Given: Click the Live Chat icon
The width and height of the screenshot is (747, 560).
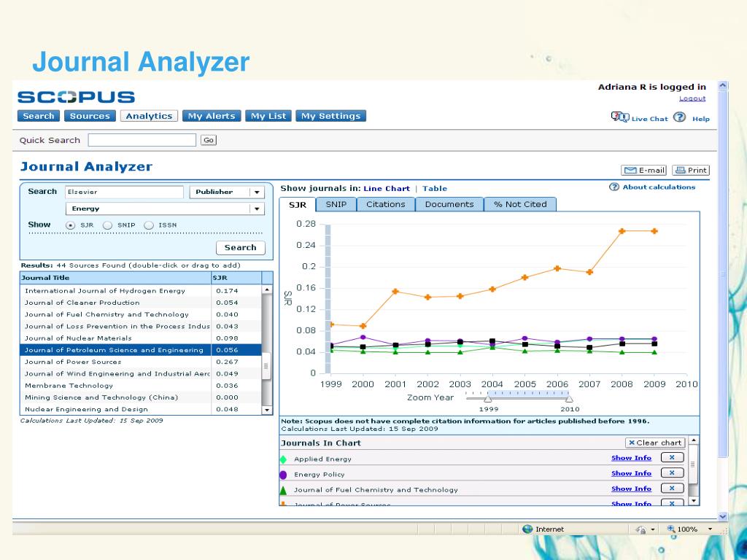Looking at the screenshot, I should [620, 117].
